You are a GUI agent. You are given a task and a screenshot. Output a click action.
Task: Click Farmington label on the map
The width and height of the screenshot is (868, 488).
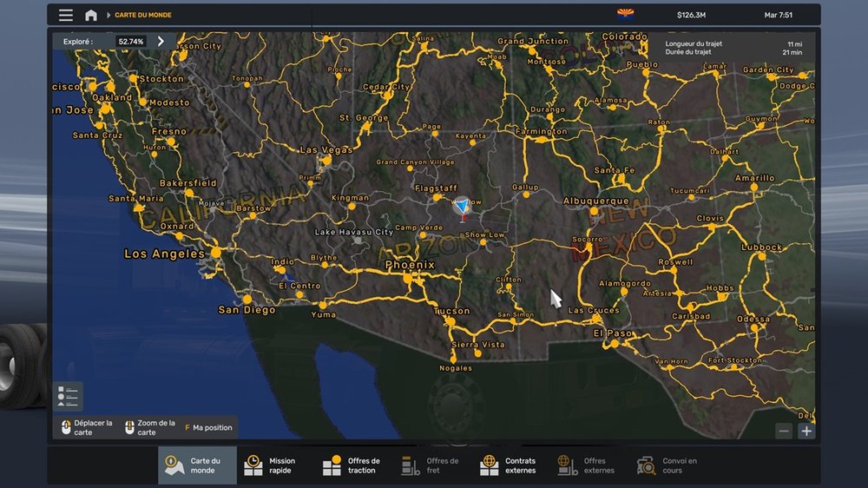point(541,131)
